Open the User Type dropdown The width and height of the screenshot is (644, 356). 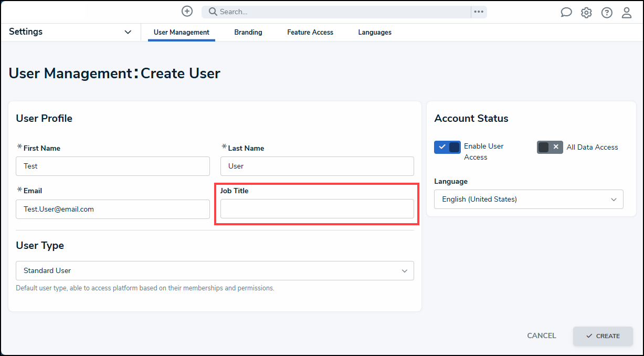pyautogui.click(x=215, y=270)
